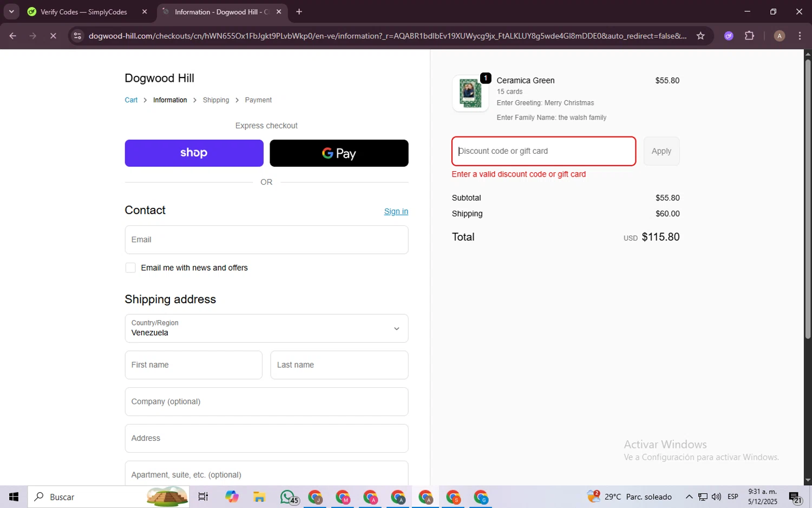
Task: Focus the First name field
Action: 193,365
